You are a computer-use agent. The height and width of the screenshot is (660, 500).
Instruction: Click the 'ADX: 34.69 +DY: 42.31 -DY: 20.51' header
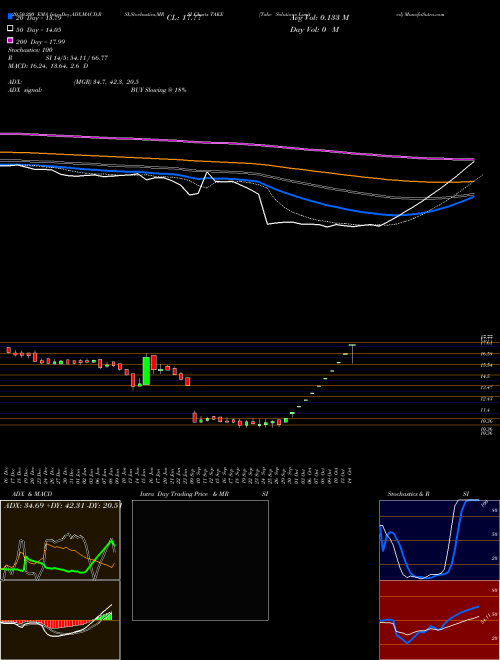[x=63, y=505]
